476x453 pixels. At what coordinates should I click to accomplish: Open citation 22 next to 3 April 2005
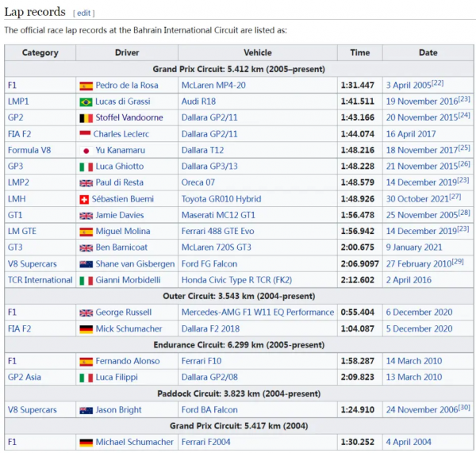click(x=438, y=83)
